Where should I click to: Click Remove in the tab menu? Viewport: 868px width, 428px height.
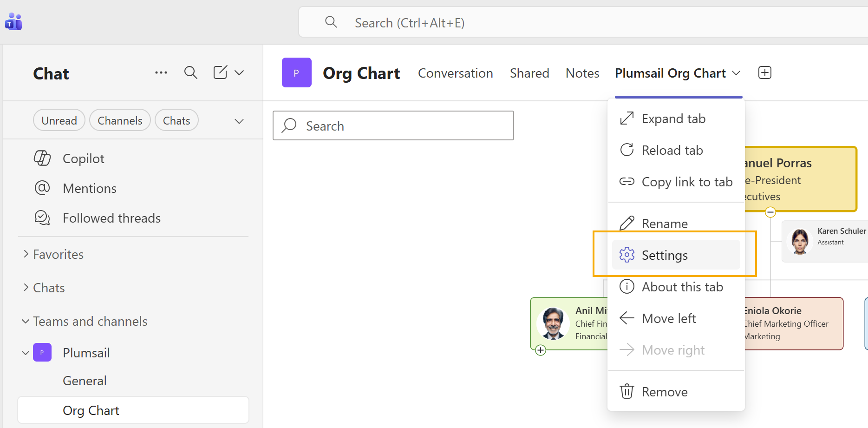(664, 391)
